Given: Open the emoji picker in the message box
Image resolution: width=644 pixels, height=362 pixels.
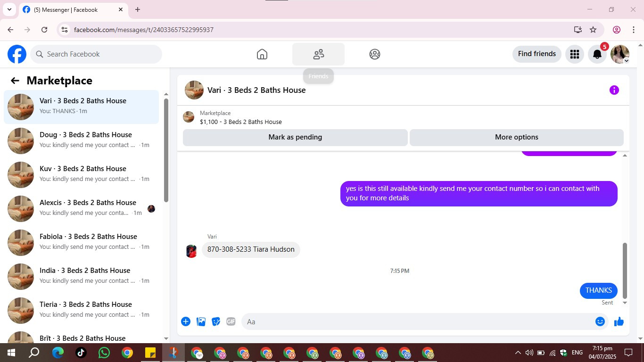Looking at the screenshot, I should click(600, 321).
